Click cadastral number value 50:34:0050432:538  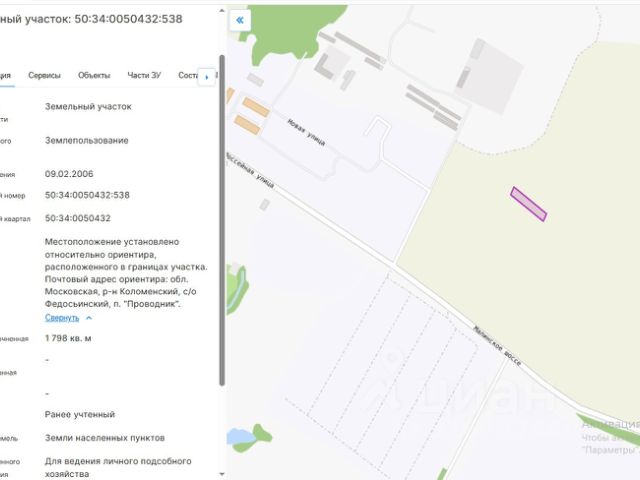tap(87, 195)
